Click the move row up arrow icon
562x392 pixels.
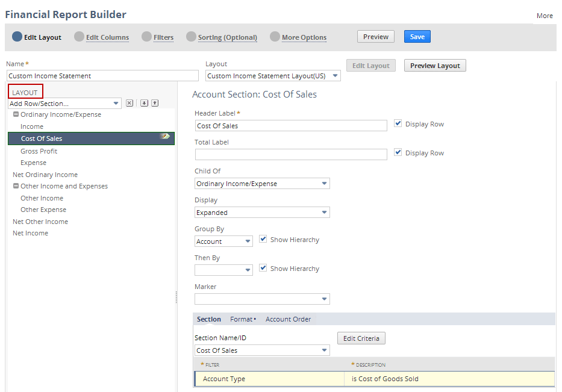point(155,104)
